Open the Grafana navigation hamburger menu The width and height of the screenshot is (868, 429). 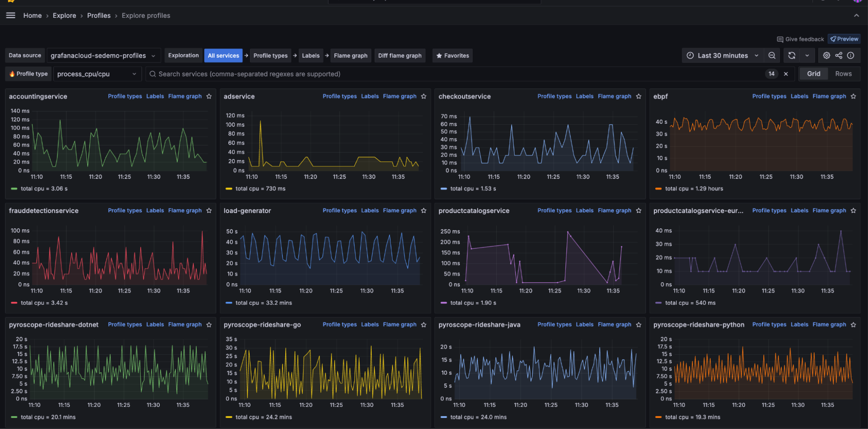tap(10, 15)
